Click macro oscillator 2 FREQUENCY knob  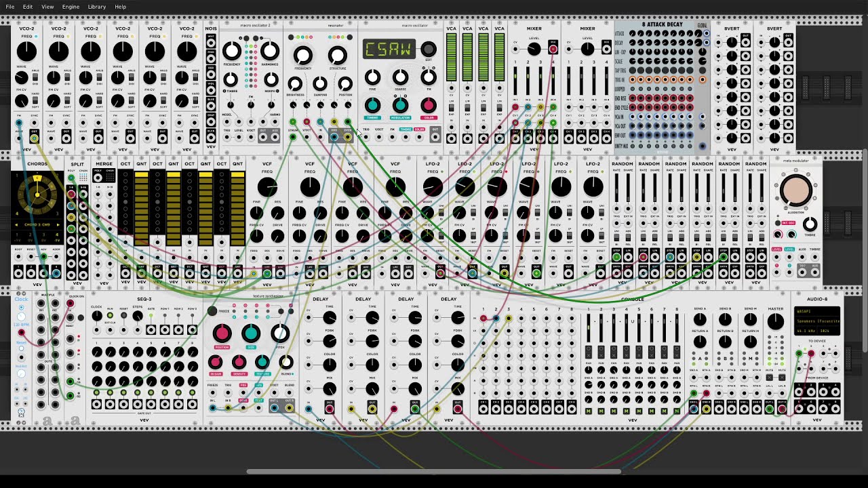click(x=232, y=51)
